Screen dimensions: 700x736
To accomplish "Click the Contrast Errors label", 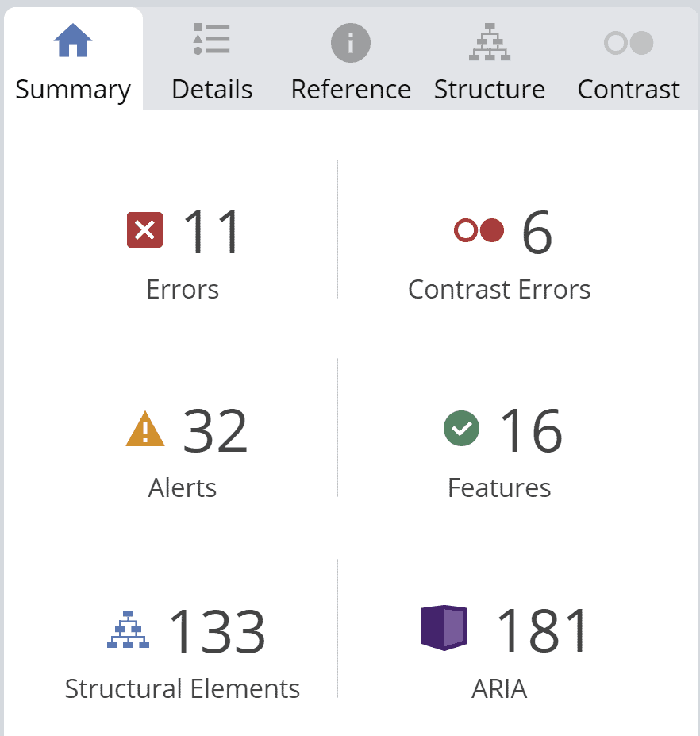I will [x=499, y=290].
